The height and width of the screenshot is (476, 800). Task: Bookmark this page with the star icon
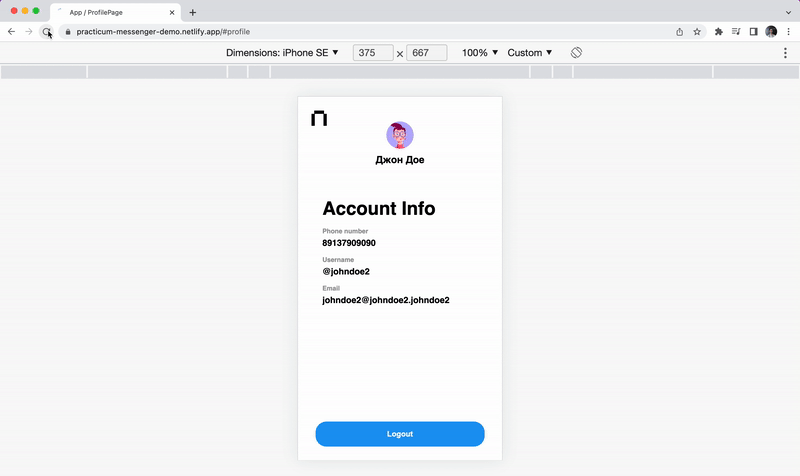[697, 32]
